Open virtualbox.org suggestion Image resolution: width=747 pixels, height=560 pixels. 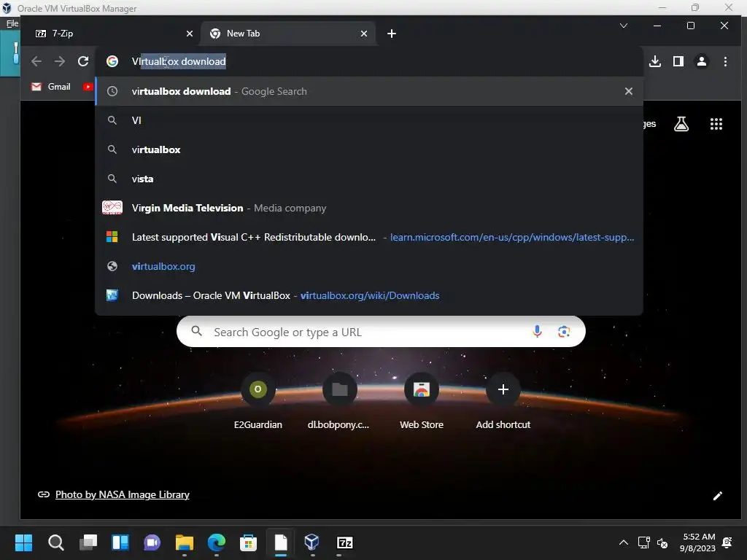[369, 266]
